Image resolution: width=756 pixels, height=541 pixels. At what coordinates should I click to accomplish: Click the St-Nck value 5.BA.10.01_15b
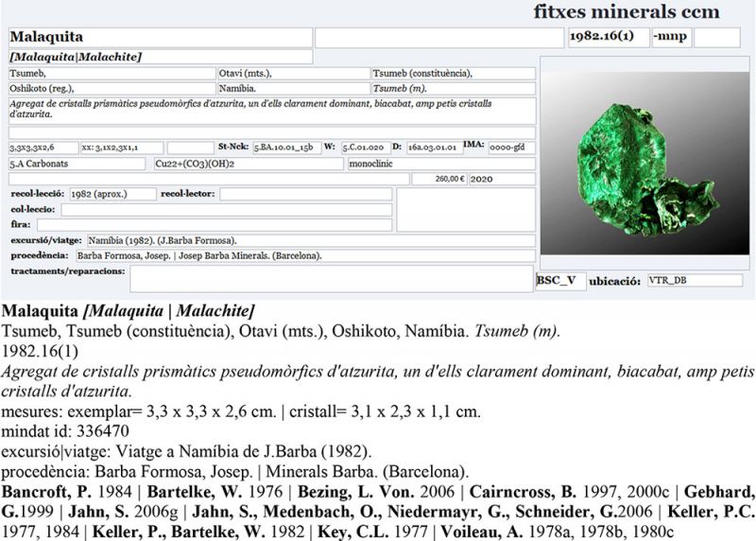(286, 148)
